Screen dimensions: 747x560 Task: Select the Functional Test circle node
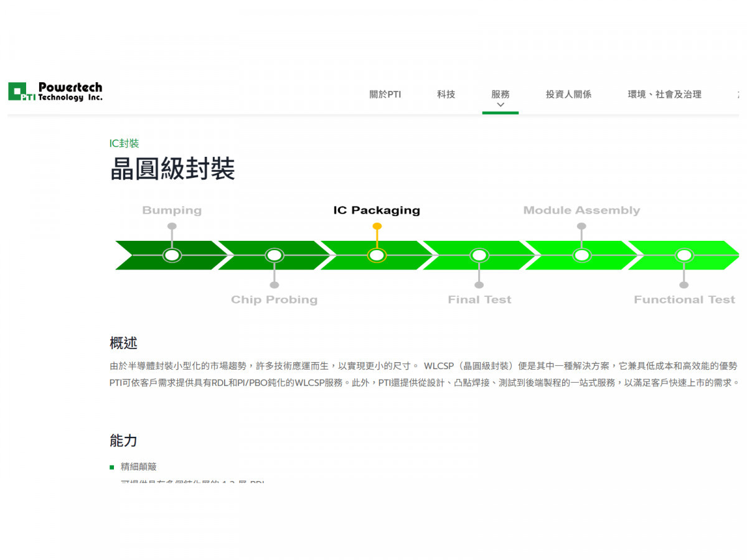(684, 255)
